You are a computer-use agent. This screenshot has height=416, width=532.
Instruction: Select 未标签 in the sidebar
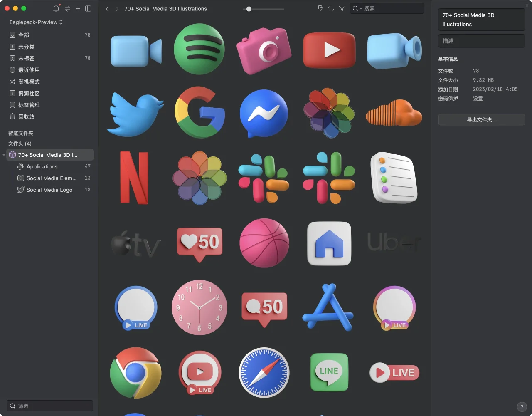pos(49,58)
